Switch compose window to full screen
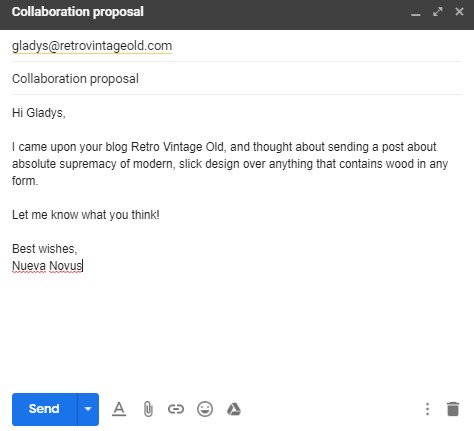Viewport: 474px width, 431px height. [437, 12]
